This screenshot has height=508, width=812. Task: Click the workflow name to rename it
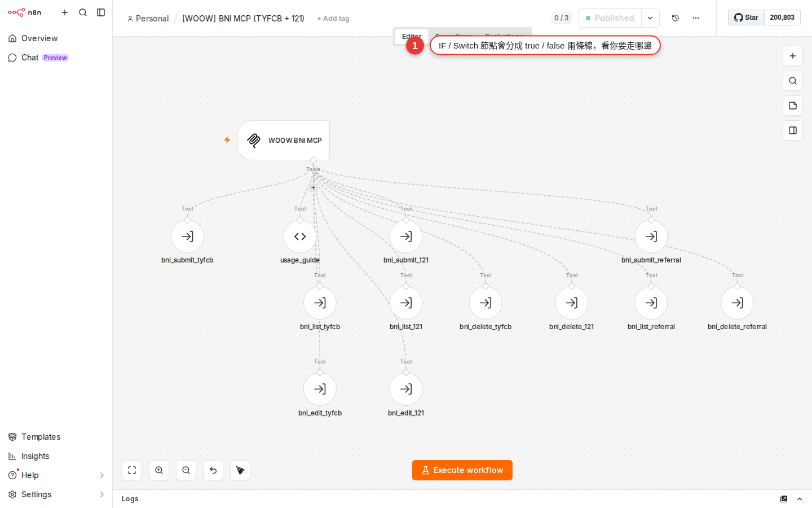click(243, 19)
